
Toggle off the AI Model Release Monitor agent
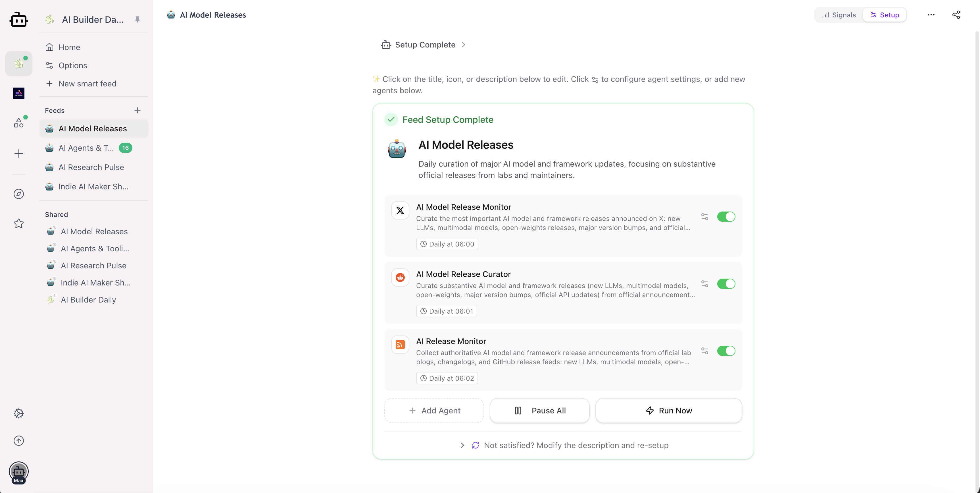726,217
